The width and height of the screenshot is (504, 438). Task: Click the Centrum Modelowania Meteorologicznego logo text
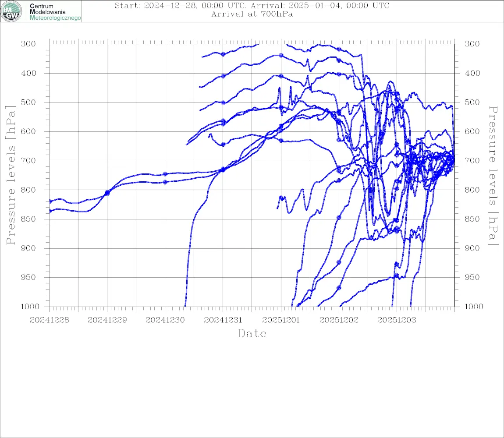(55, 12)
